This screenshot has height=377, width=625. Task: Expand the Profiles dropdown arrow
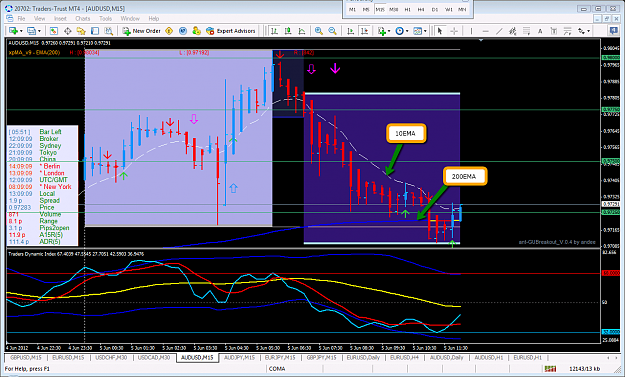coord(39,31)
